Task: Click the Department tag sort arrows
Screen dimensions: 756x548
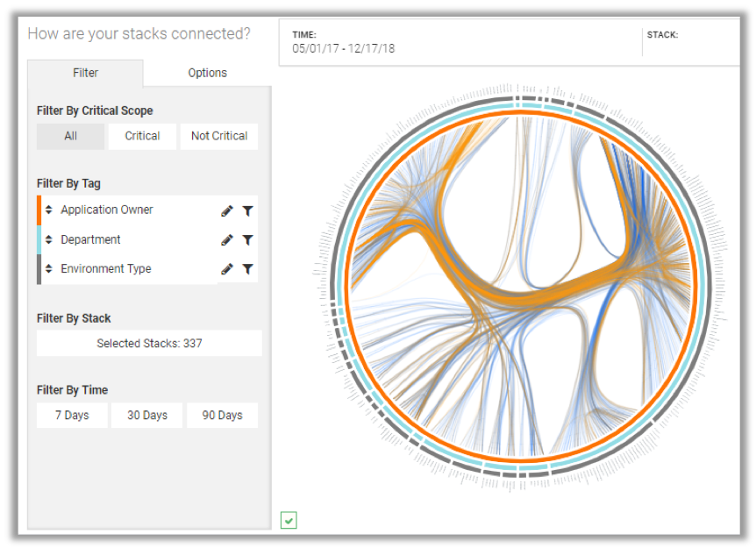Action: pos(49,239)
